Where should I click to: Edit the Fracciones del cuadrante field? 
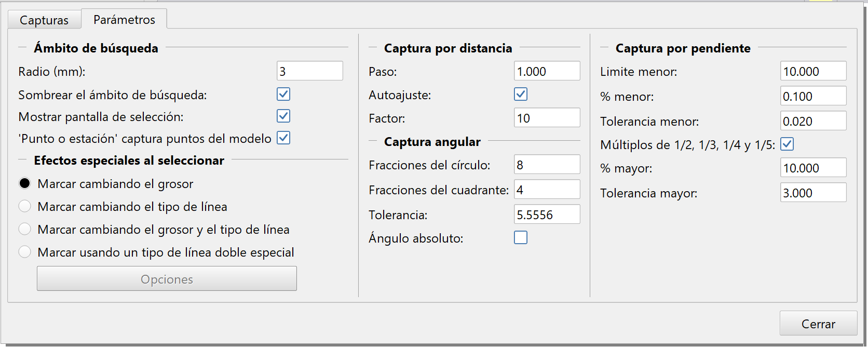point(547,190)
